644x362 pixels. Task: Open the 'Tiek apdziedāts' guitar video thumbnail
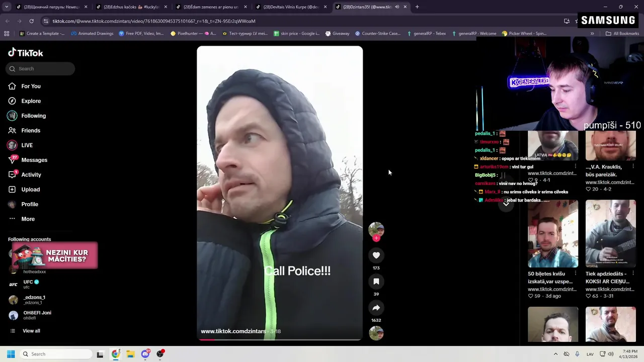click(x=610, y=234)
